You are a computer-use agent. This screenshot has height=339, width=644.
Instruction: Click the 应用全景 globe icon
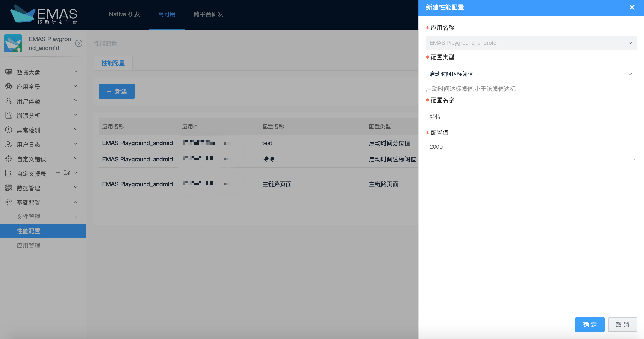click(9, 87)
